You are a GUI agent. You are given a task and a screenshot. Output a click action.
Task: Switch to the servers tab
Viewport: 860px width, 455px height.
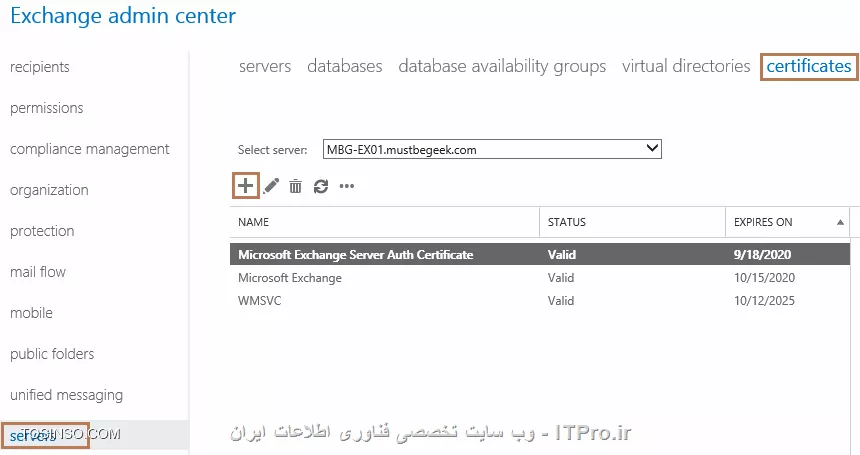click(265, 66)
